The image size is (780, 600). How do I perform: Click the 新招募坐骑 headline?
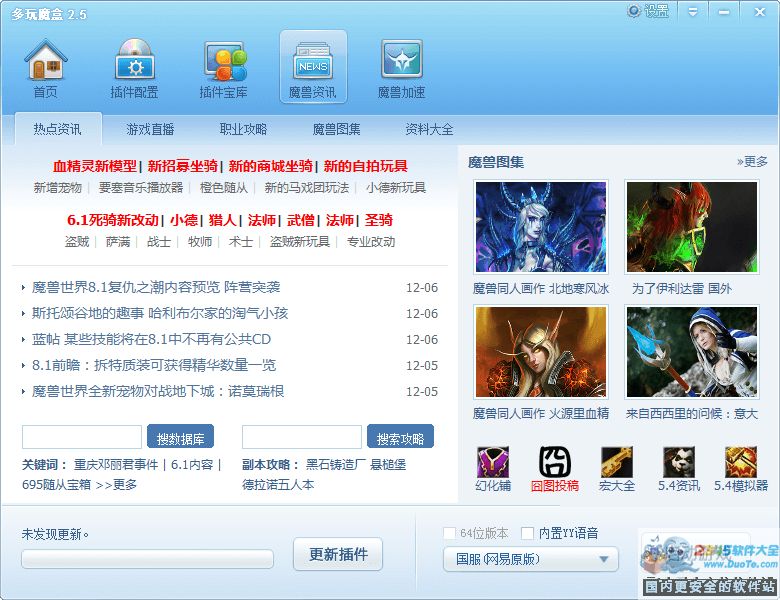[x=183, y=166]
